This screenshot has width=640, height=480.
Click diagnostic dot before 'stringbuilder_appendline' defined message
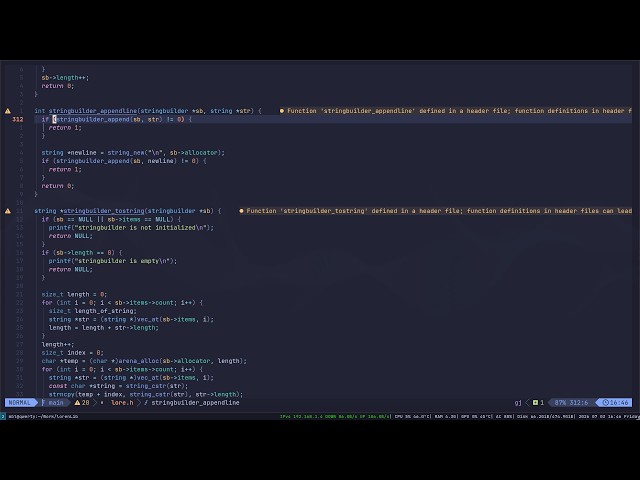coord(282,111)
